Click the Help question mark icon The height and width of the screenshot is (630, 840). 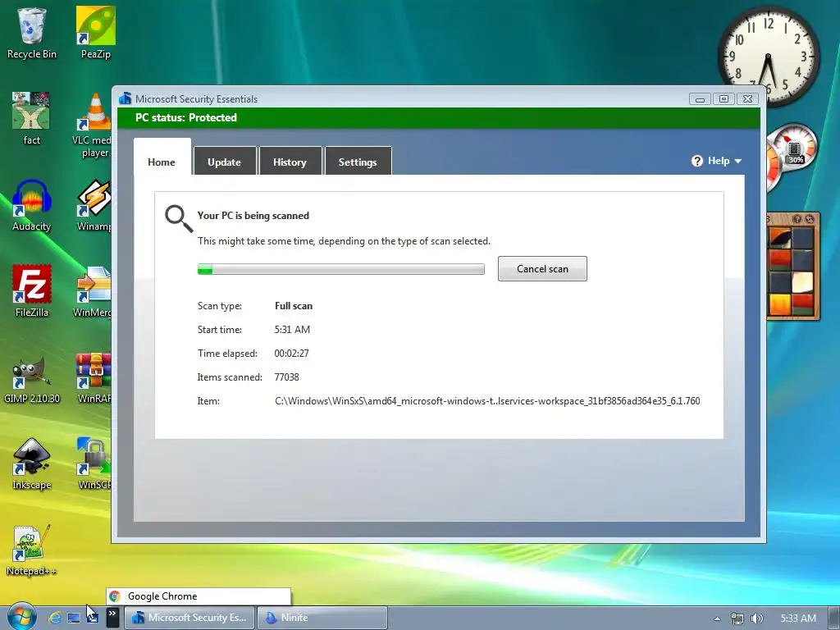pyautogui.click(x=697, y=161)
